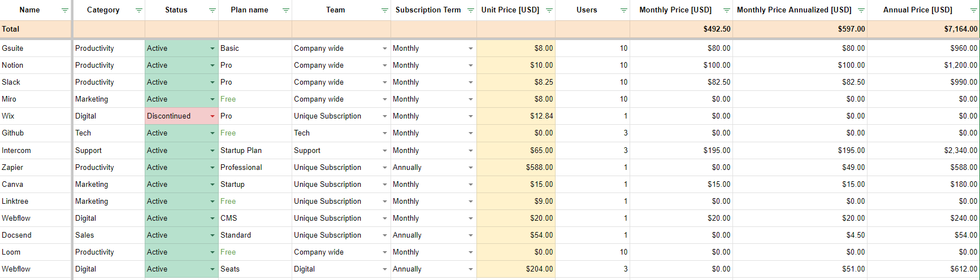Click the Category column filter icon

click(138, 10)
